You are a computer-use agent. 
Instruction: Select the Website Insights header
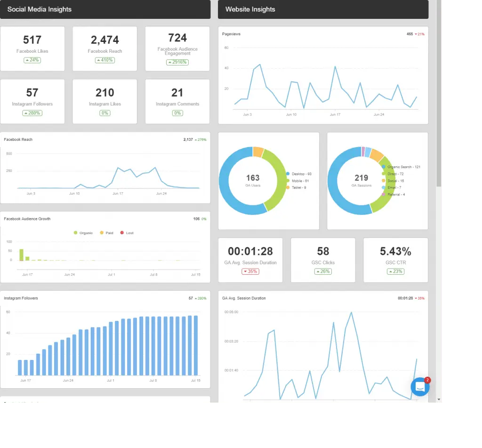[x=323, y=9]
